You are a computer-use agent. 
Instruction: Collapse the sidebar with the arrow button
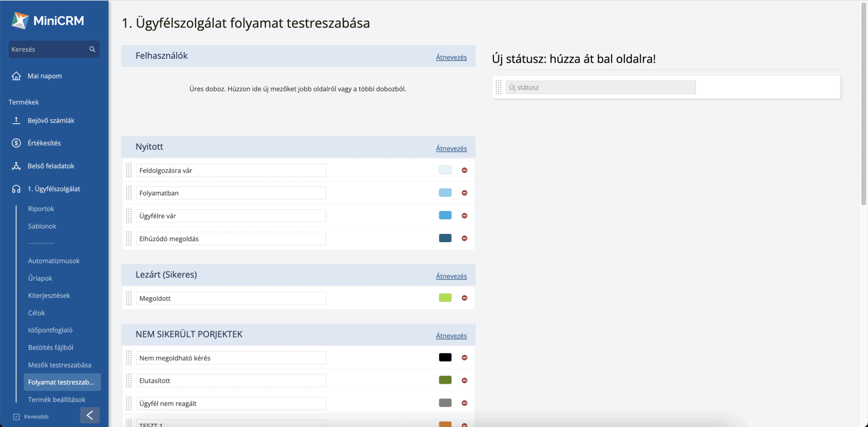point(90,415)
